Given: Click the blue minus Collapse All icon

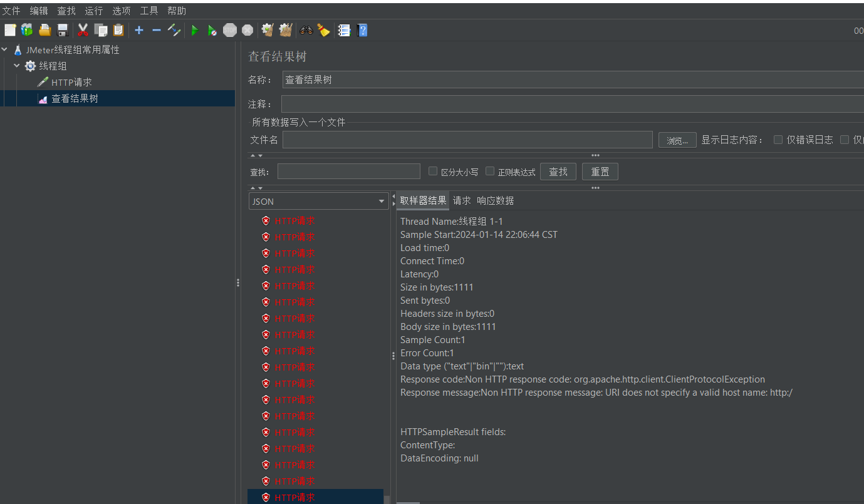Looking at the screenshot, I should pyautogui.click(x=157, y=30).
